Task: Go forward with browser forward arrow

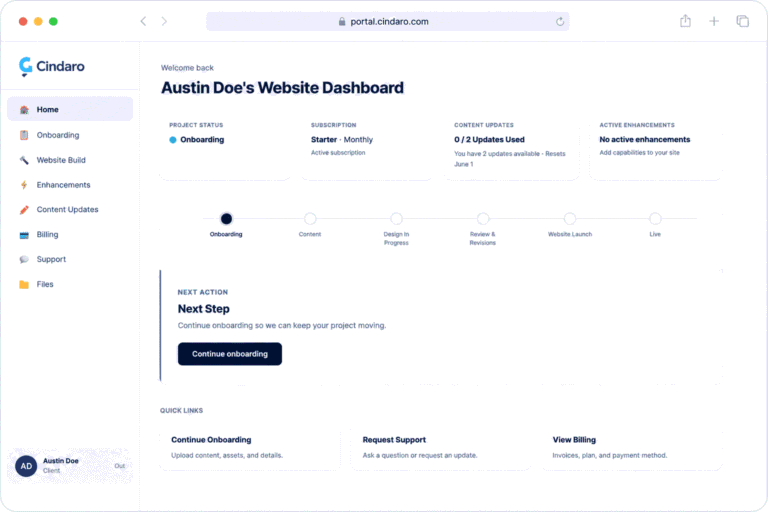Action: point(164,21)
